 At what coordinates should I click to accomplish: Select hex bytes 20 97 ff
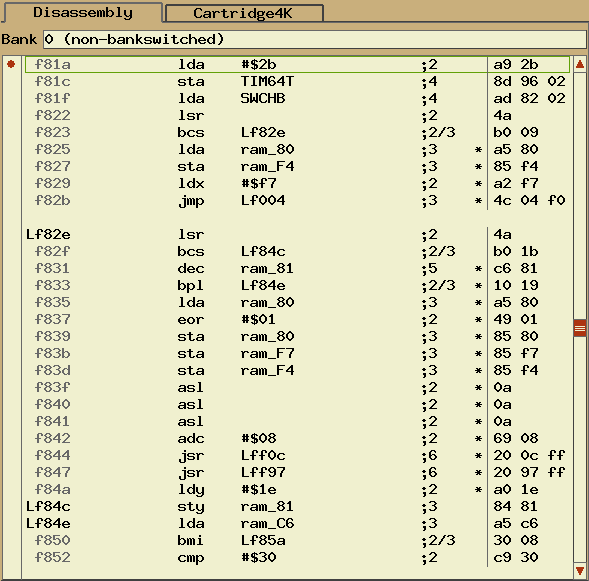[529, 472]
